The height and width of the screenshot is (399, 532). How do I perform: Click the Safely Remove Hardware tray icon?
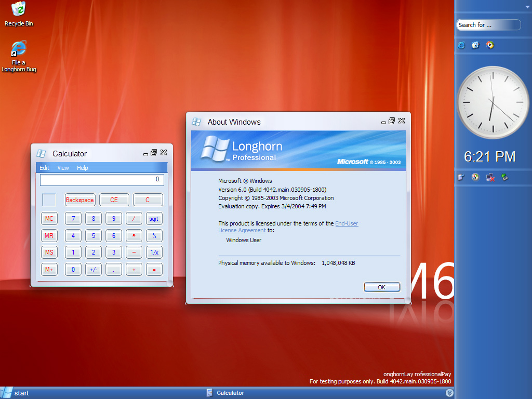[x=505, y=177]
